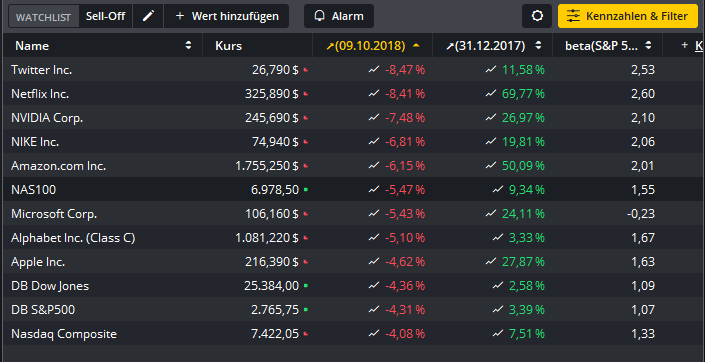Click NAS100 price 6.978,50
705x362 pixels.
[275, 190]
